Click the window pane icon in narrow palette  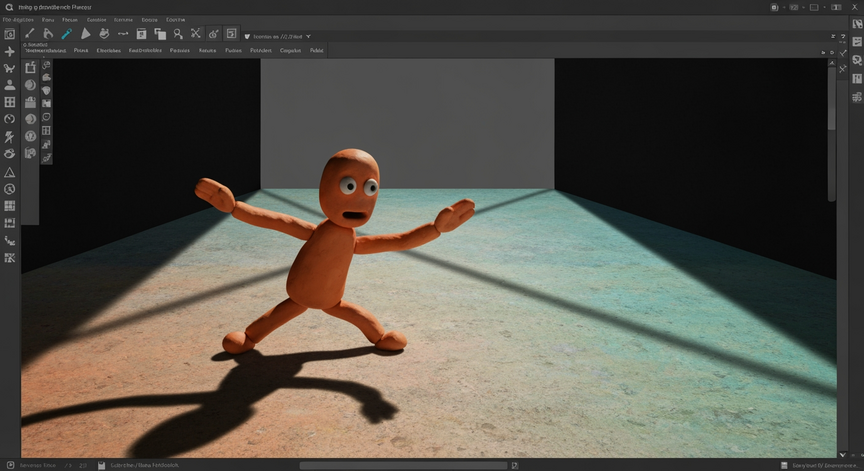click(47, 131)
